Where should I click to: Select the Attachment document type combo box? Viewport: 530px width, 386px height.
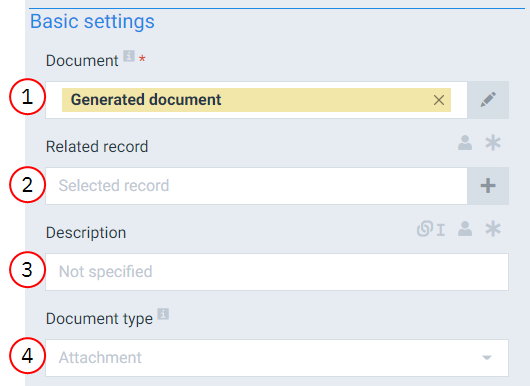click(x=277, y=358)
